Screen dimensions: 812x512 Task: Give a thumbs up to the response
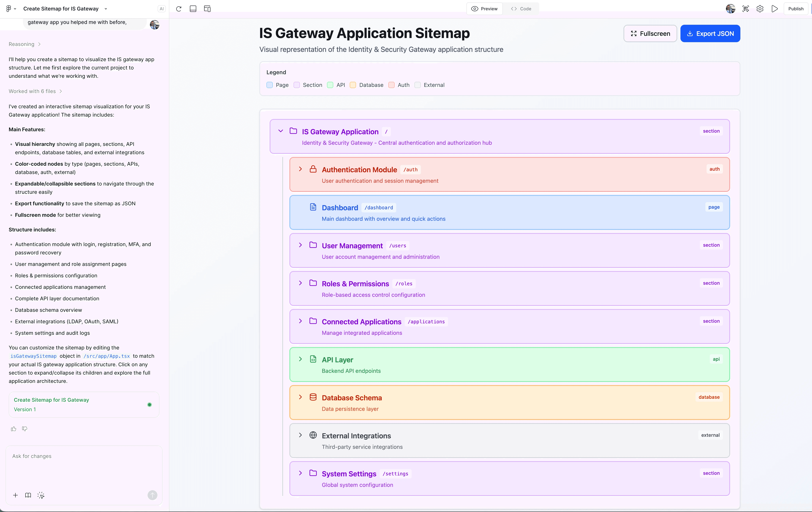pyautogui.click(x=13, y=429)
